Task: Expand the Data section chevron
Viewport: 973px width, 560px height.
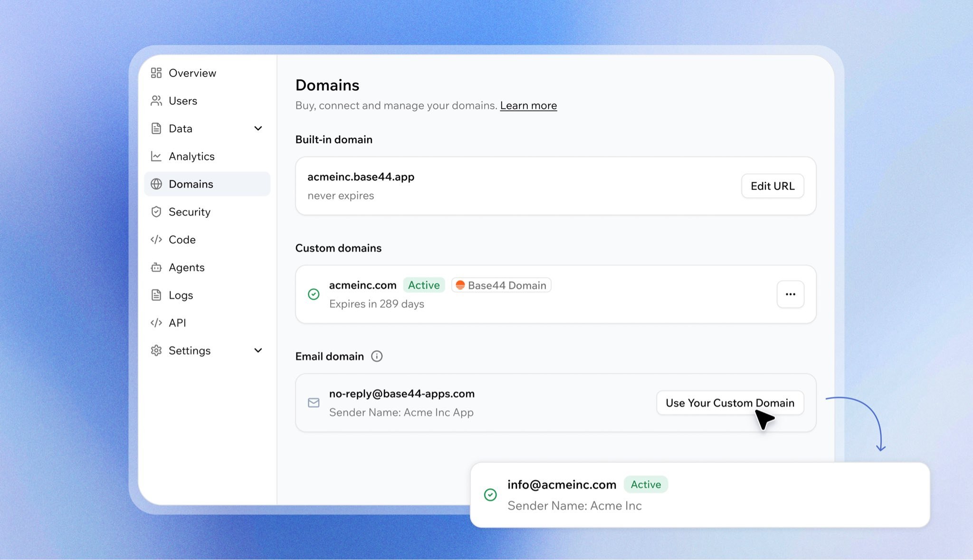Action: coord(258,128)
